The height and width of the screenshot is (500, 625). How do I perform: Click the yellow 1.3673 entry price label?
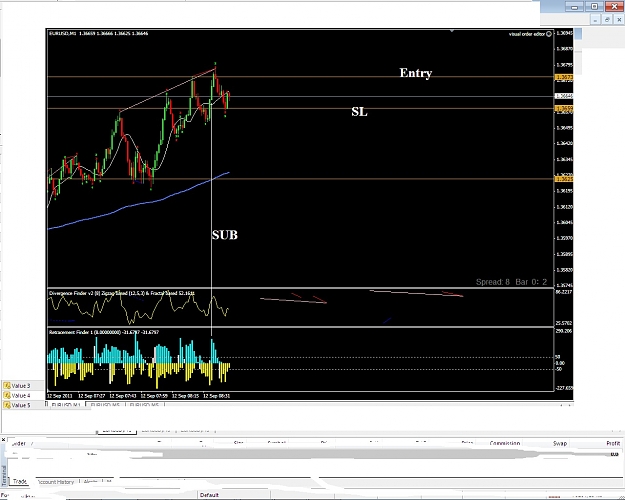pyautogui.click(x=564, y=77)
